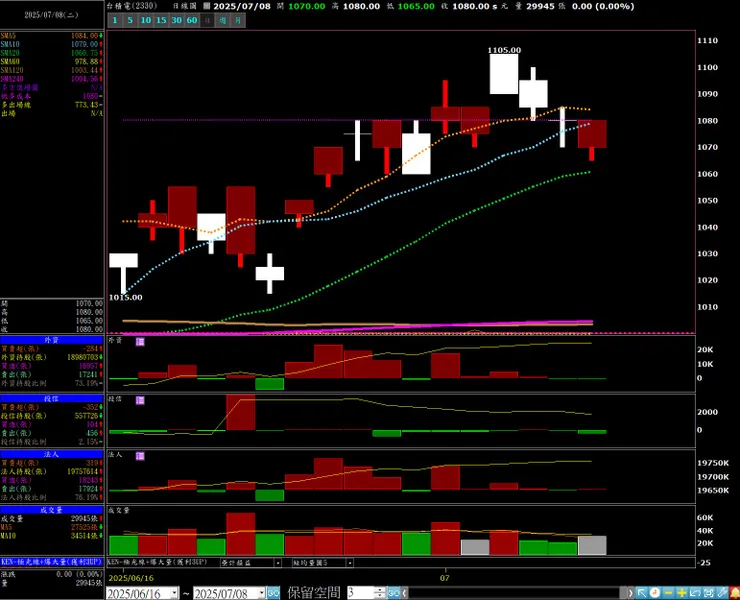Click the 法人 blue section header

51,454
